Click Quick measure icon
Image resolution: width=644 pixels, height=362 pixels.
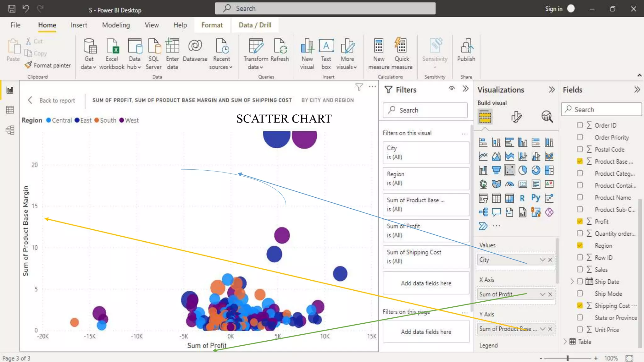401,46
